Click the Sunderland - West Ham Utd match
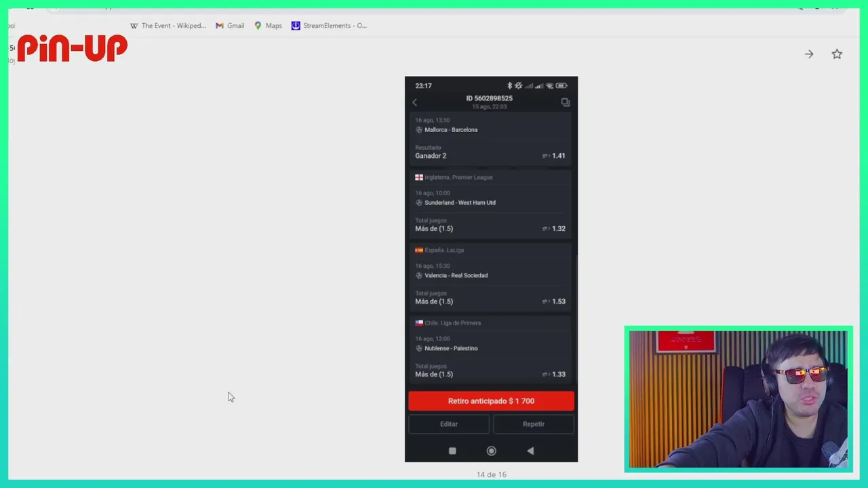This screenshot has width=868, height=488. (x=460, y=203)
